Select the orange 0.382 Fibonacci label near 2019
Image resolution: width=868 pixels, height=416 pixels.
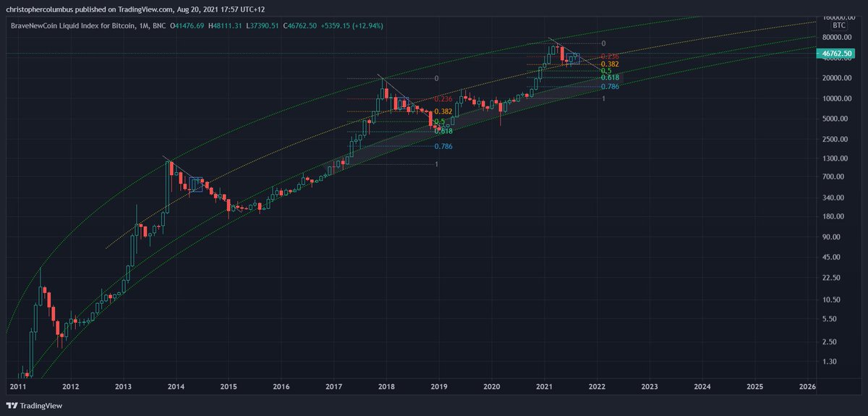[443, 111]
